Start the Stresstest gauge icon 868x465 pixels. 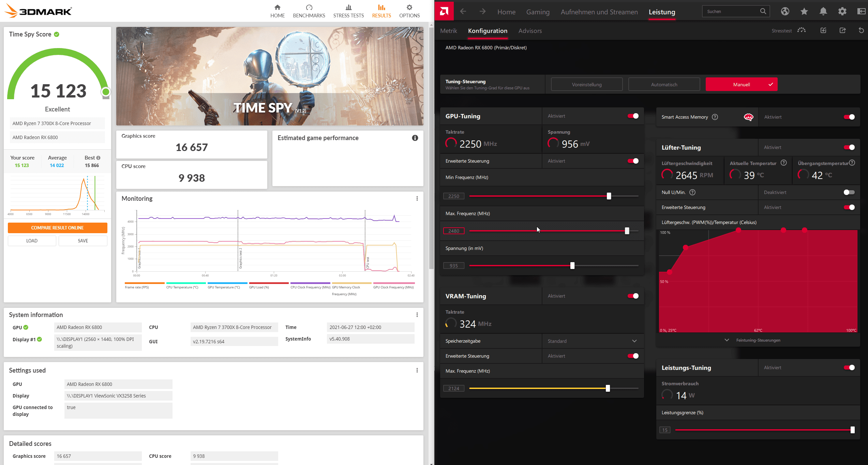[x=802, y=30]
